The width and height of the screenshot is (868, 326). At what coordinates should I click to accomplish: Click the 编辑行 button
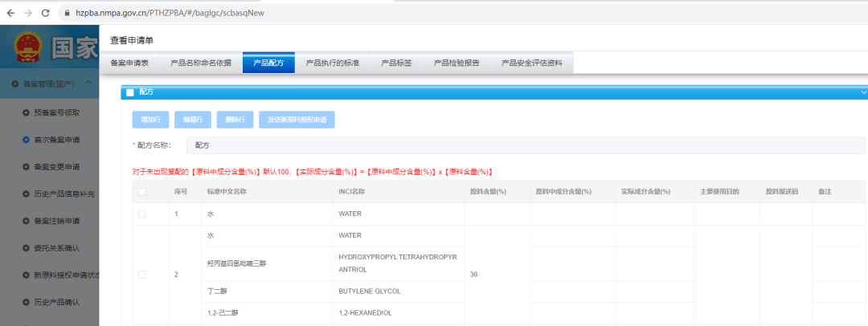tap(193, 120)
